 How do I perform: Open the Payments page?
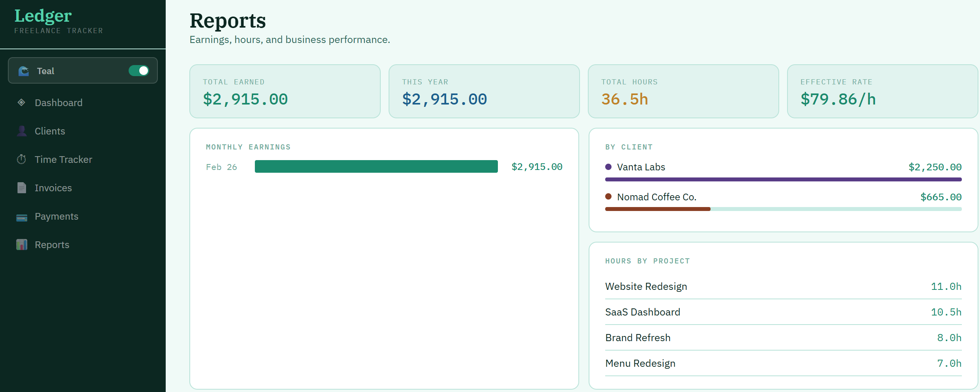83,216
